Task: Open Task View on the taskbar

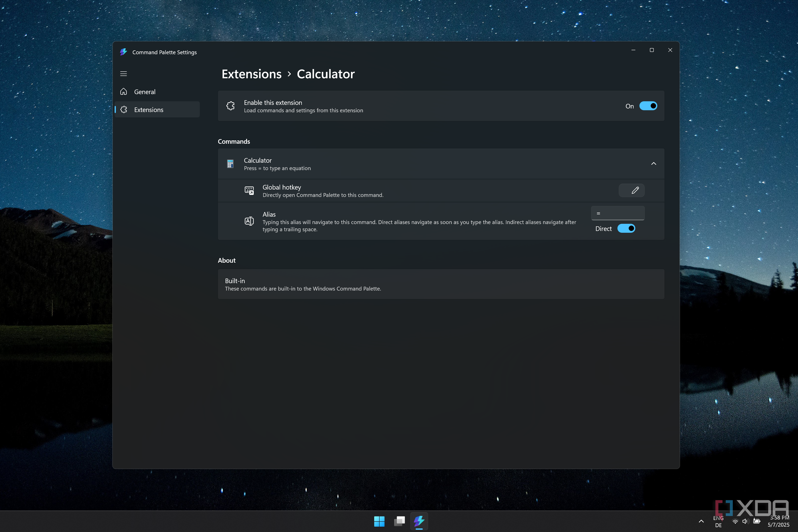Action: coord(399,522)
